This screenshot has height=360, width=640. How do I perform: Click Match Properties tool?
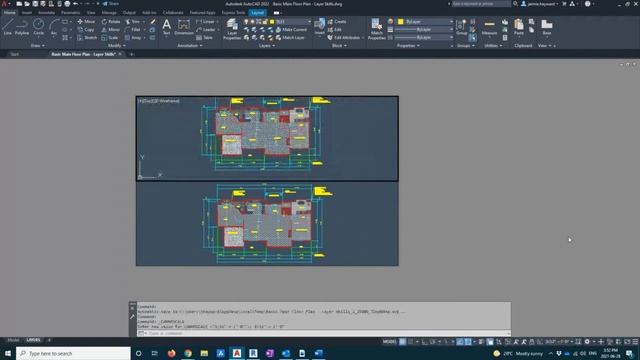376,29
